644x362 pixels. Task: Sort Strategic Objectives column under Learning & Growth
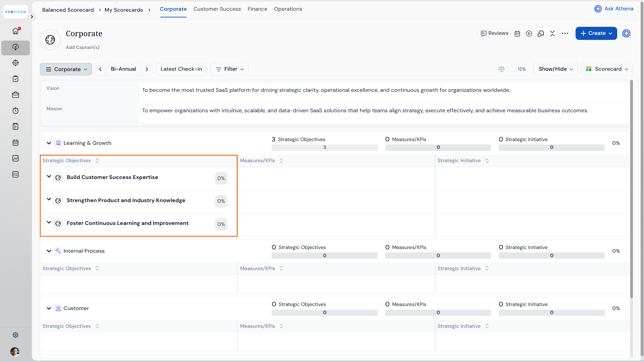point(97,161)
